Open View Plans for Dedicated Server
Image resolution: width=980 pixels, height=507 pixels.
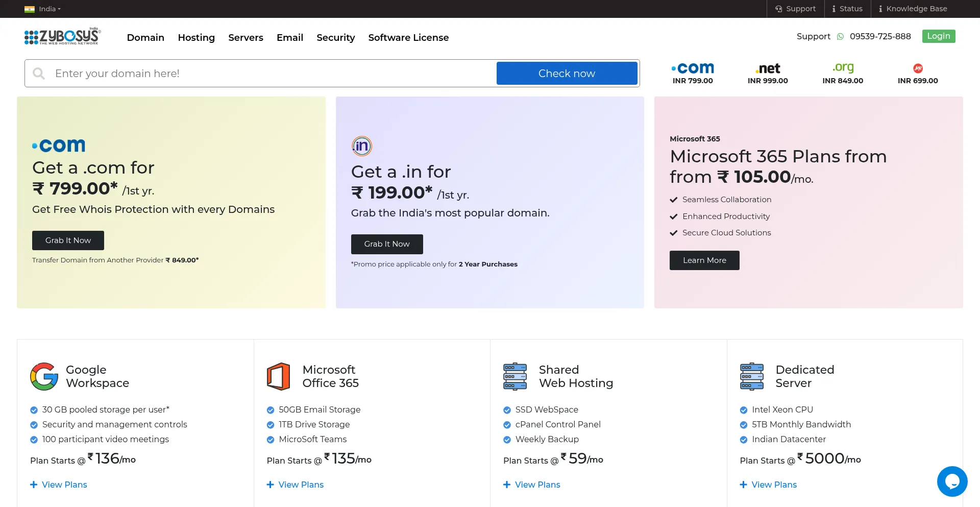(x=768, y=485)
